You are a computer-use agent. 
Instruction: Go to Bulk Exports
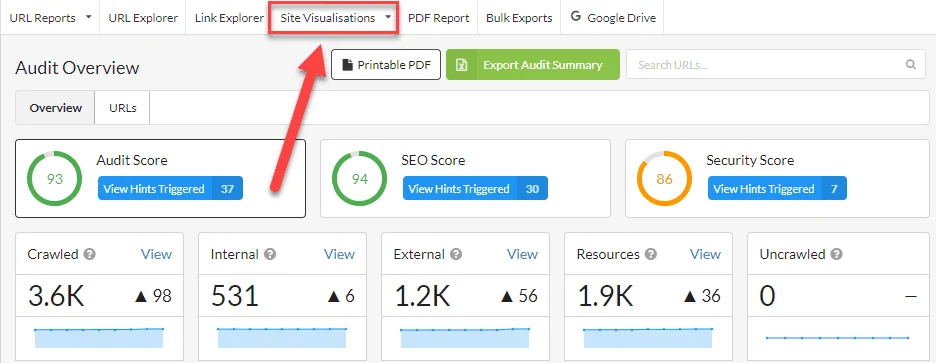[519, 18]
